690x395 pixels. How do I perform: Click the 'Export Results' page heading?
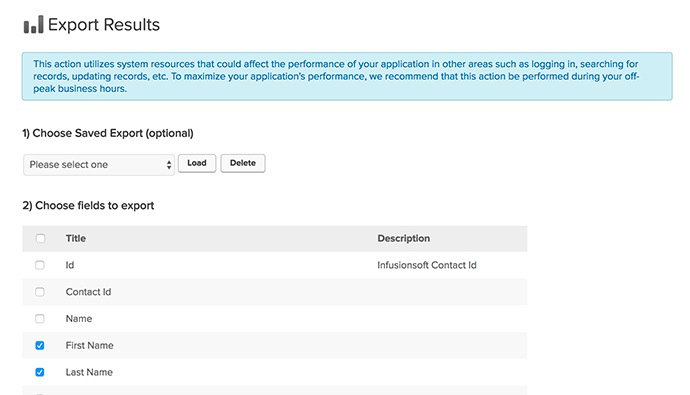(104, 25)
